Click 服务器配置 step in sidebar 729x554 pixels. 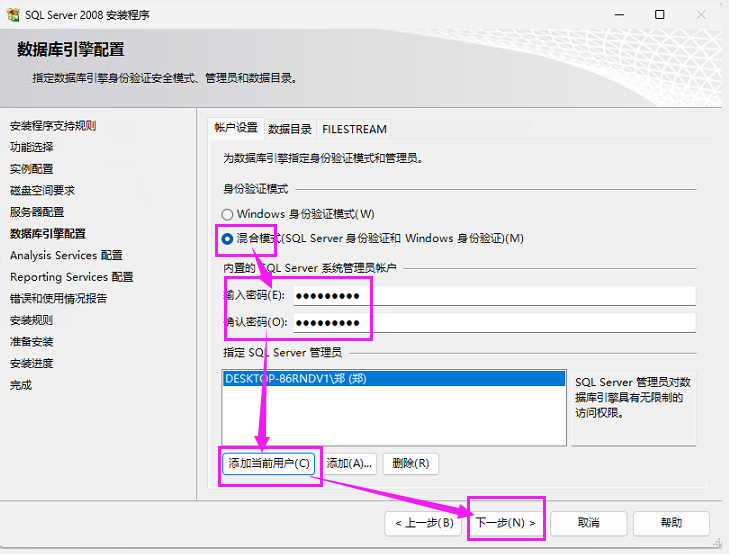point(37,212)
